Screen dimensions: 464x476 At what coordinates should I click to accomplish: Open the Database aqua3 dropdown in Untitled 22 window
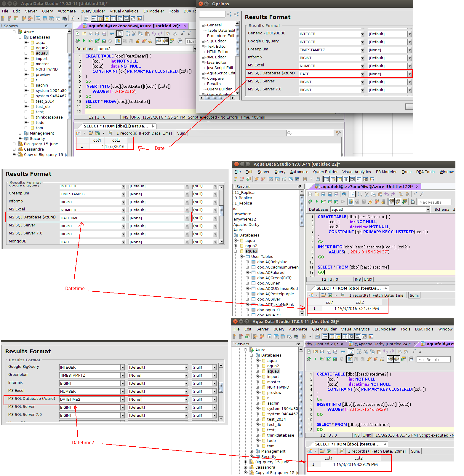(x=428, y=210)
